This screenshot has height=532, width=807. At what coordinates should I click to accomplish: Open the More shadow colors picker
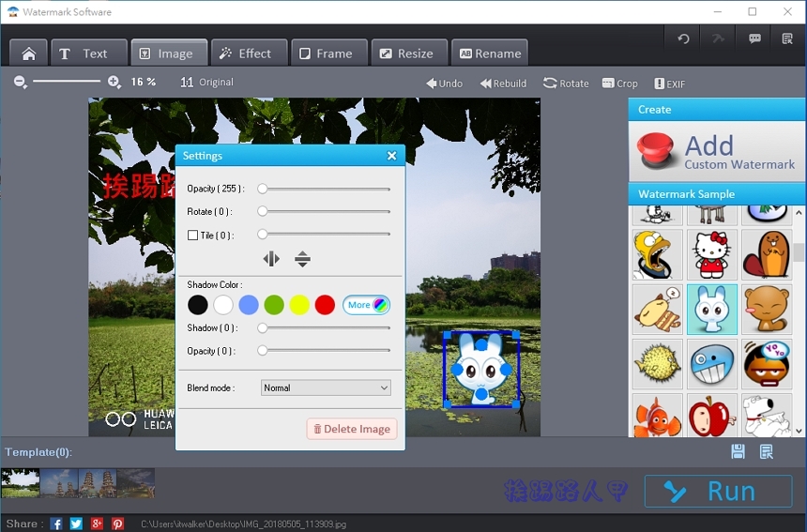pos(366,305)
